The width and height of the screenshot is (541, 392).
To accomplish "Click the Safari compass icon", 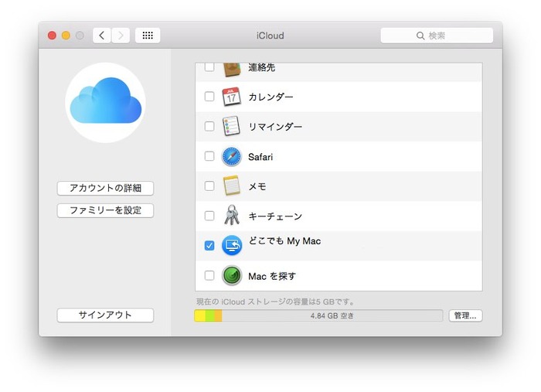I will click(231, 156).
